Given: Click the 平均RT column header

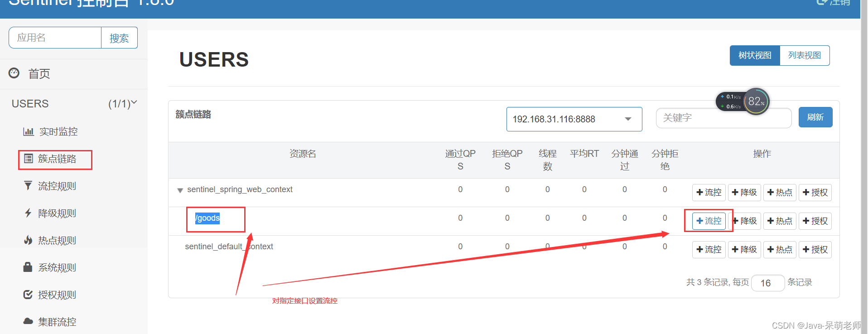Looking at the screenshot, I should 584,154.
